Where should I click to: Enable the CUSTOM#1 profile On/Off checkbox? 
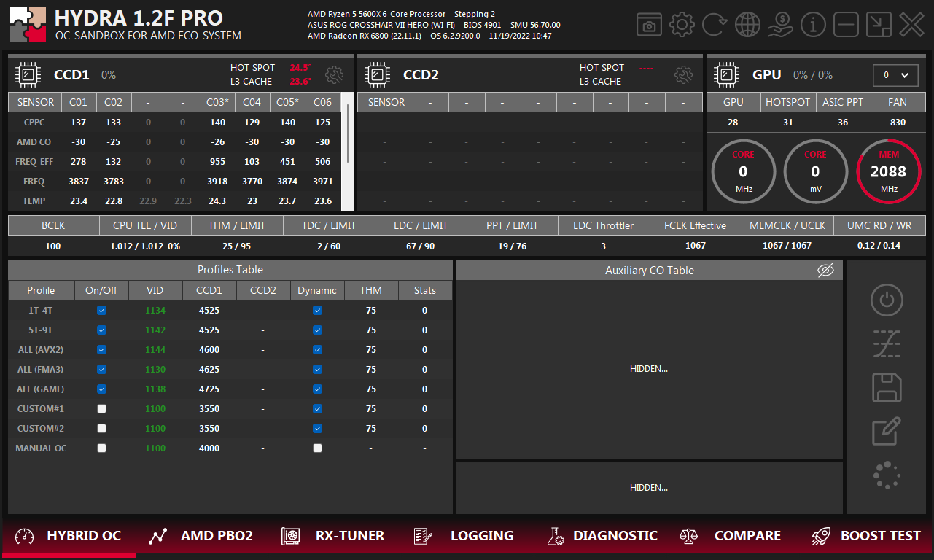(101, 409)
